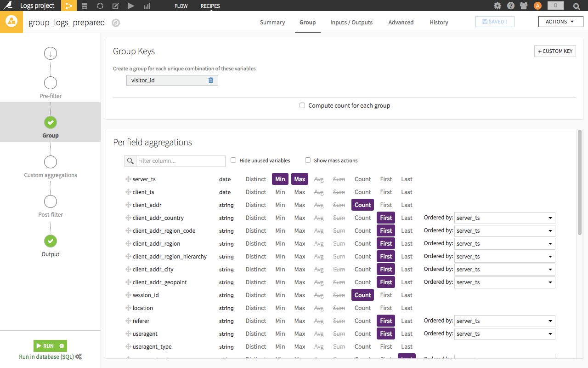Enable Compute count for each group

tap(302, 105)
